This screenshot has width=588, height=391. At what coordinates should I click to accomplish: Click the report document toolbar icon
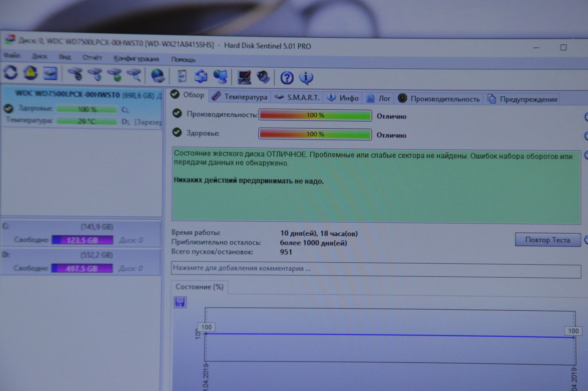[x=182, y=76]
